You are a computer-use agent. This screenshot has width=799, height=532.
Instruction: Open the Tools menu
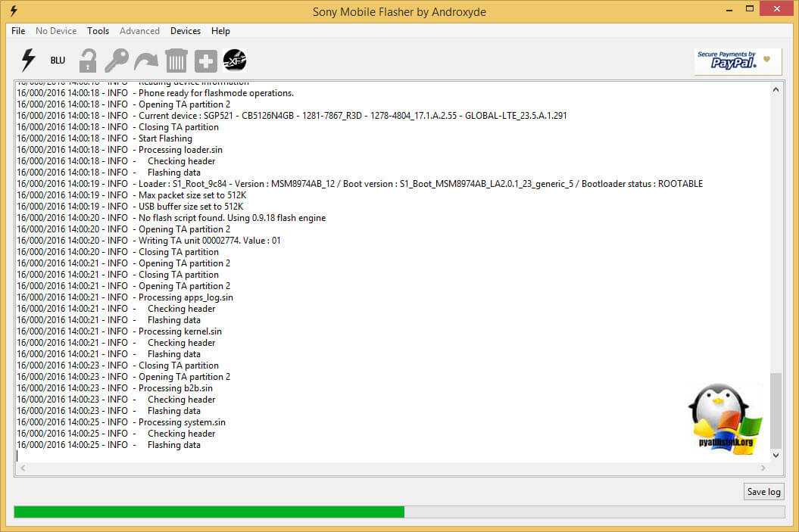[98, 31]
